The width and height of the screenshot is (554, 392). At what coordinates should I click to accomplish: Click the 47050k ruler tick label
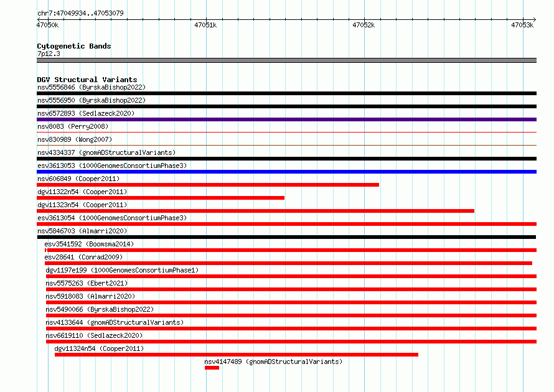48,25
